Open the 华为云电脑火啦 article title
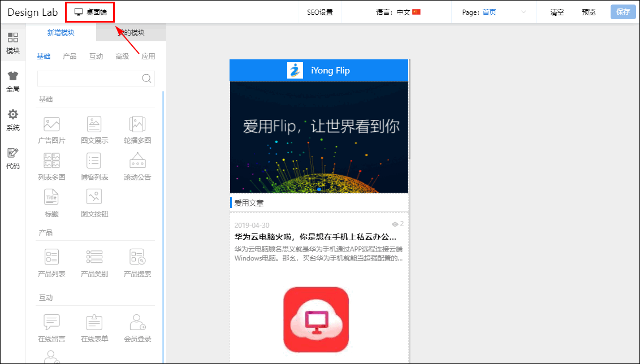This screenshot has width=640, height=364. click(315, 237)
